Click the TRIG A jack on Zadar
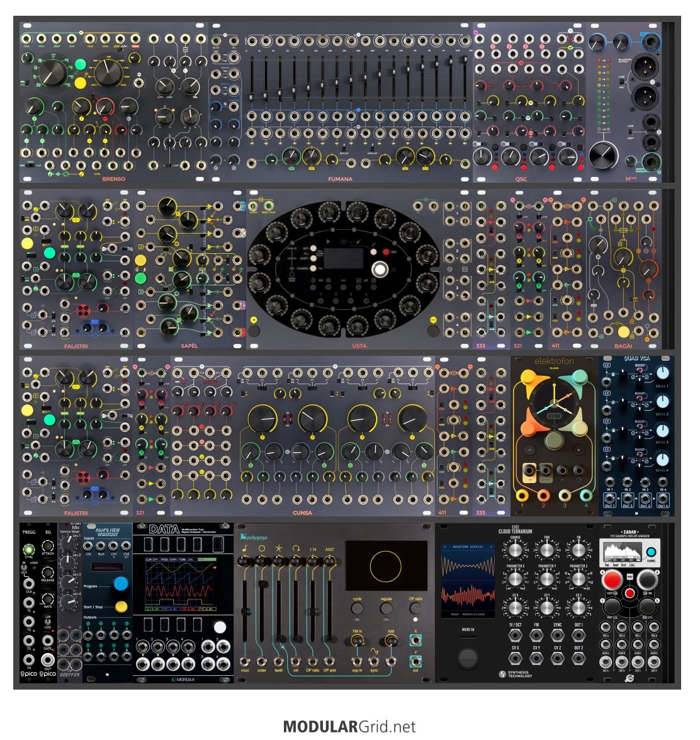The height and width of the screenshot is (740, 700). [x=605, y=627]
